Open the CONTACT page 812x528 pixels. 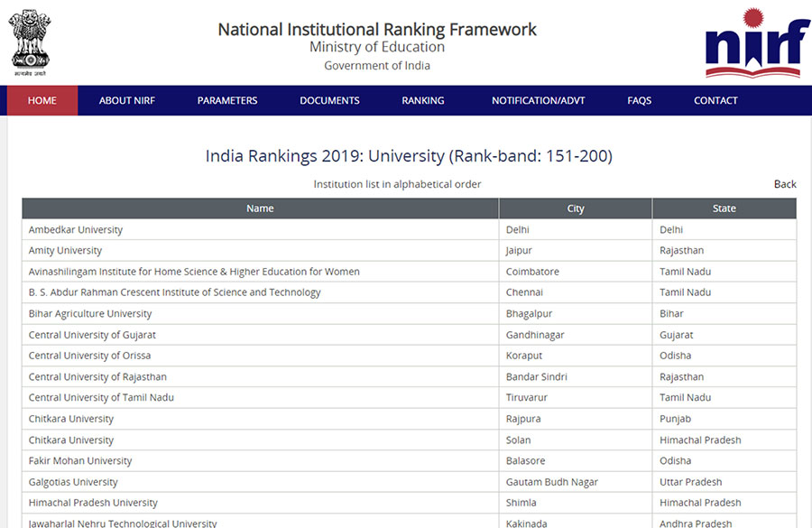pos(715,100)
